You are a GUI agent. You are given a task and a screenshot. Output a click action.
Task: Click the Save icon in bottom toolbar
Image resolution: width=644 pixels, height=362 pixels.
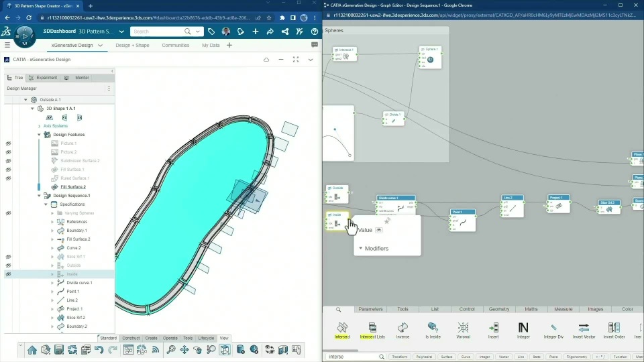(59, 350)
